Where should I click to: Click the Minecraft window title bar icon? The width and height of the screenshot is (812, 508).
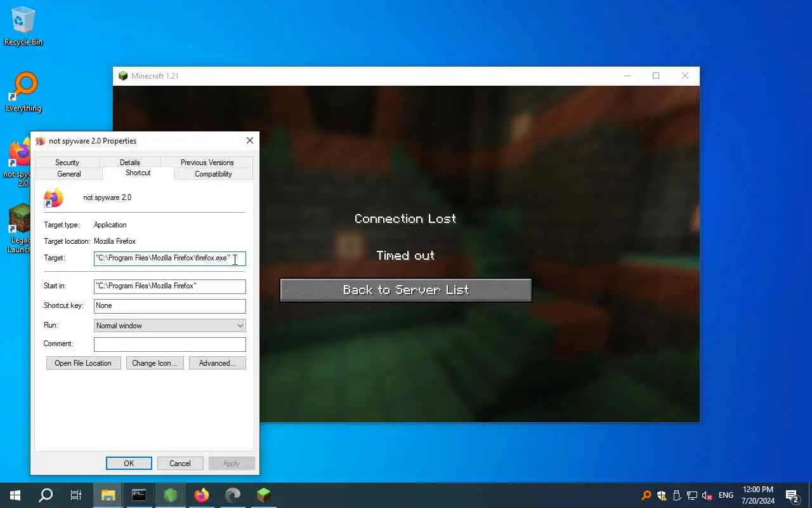[x=123, y=76]
